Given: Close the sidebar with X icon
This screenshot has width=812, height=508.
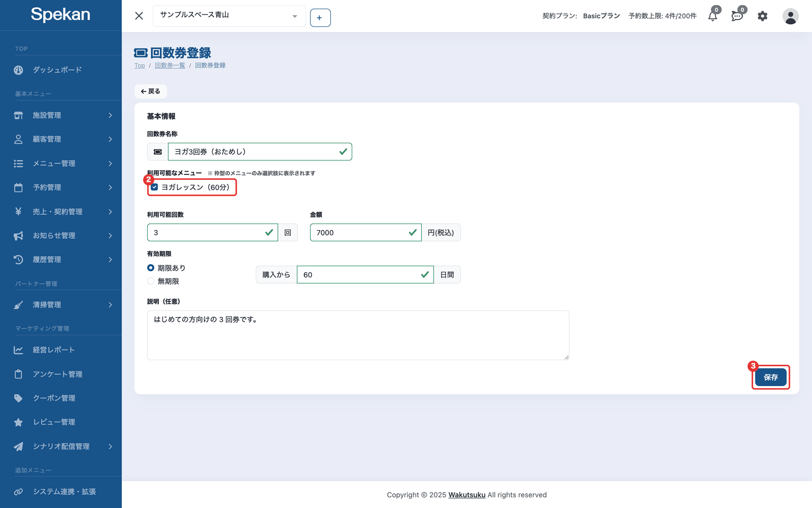Looking at the screenshot, I should [x=139, y=16].
